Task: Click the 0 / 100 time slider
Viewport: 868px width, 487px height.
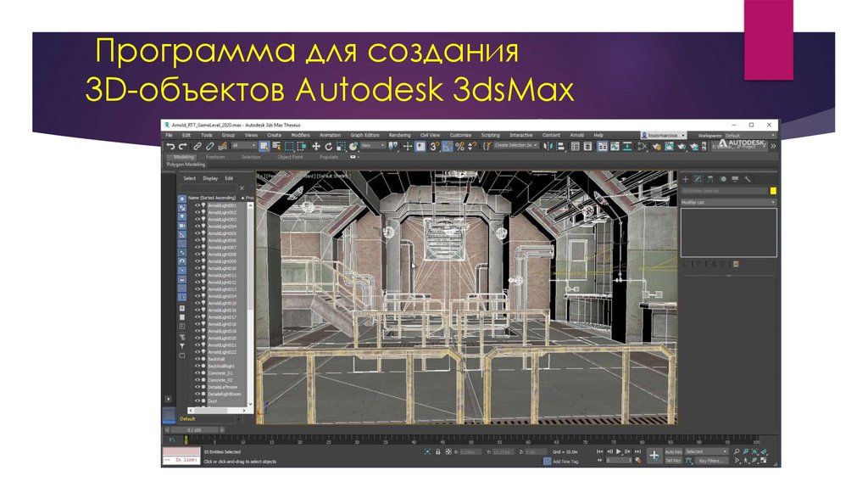Action: point(195,430)
